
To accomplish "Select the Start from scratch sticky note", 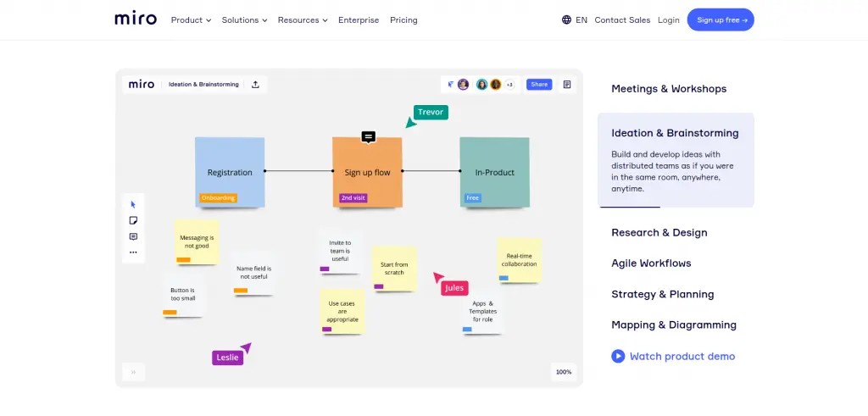I will (394, 269).
